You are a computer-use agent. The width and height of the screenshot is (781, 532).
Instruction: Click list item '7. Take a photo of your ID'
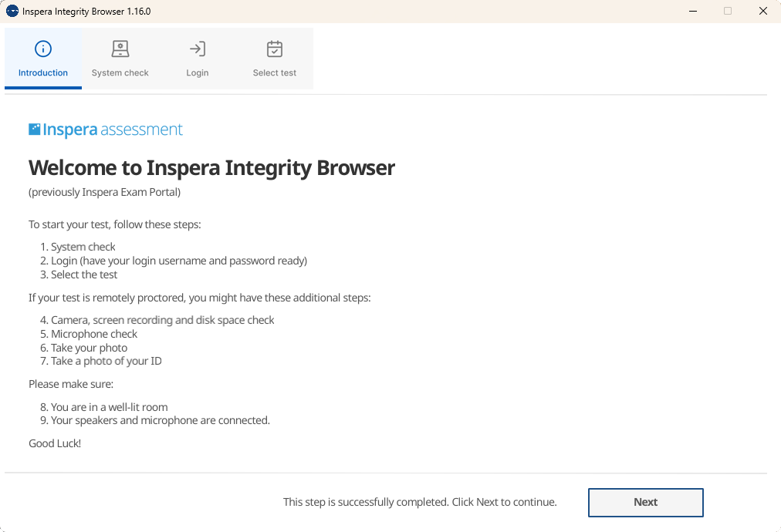[100, 361]
